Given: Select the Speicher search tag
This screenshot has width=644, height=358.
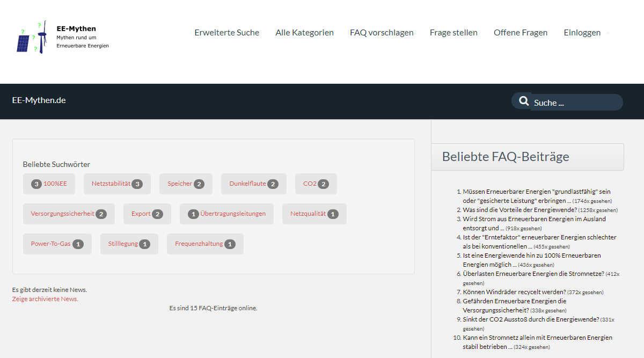Looking at the screenshot, I should (186, 184).
